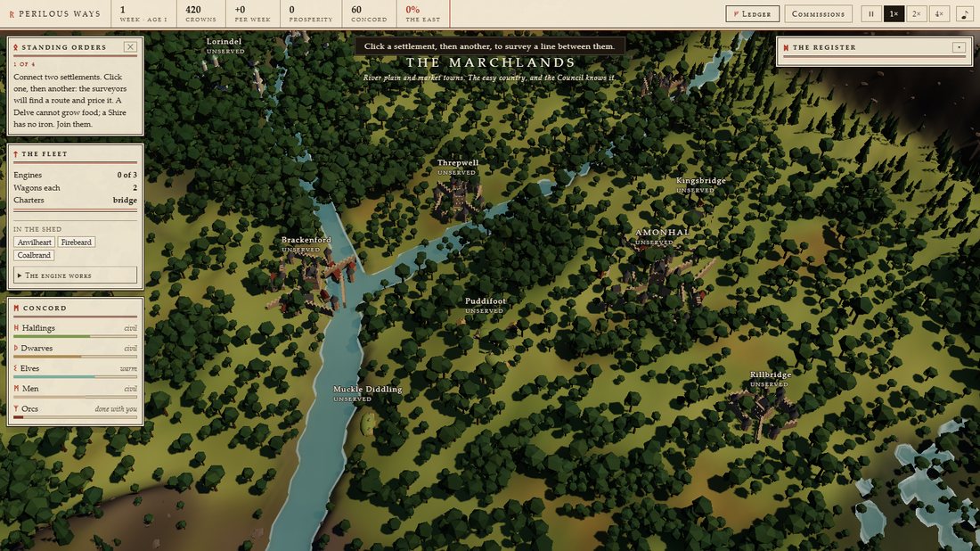Click the Threpwell label

pos(458,162)
